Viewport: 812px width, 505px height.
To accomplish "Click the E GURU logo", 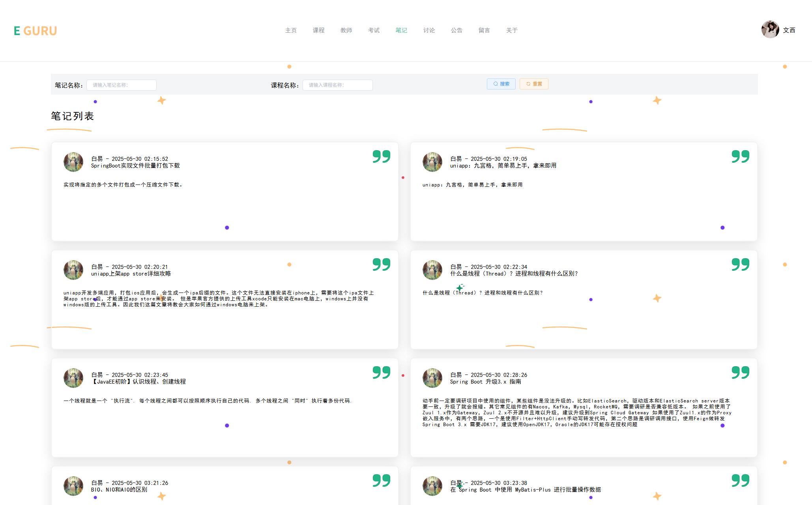I will [x=35, y=31].
